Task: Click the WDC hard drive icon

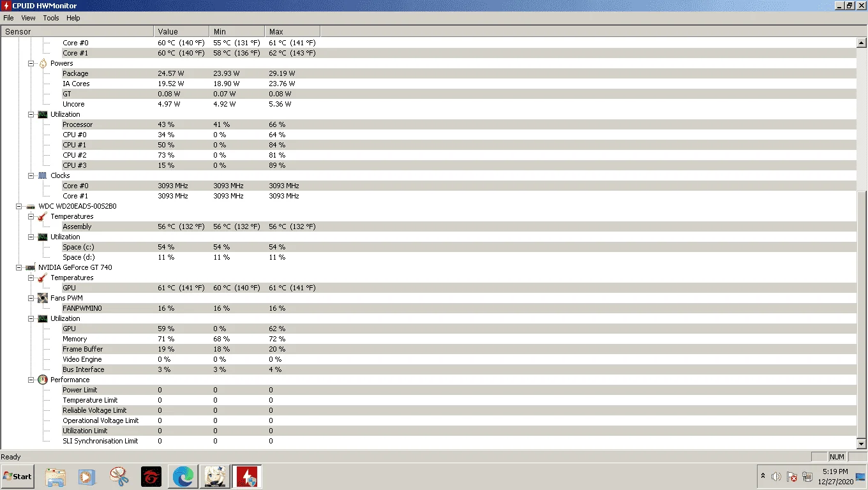Action: [31, 206]
